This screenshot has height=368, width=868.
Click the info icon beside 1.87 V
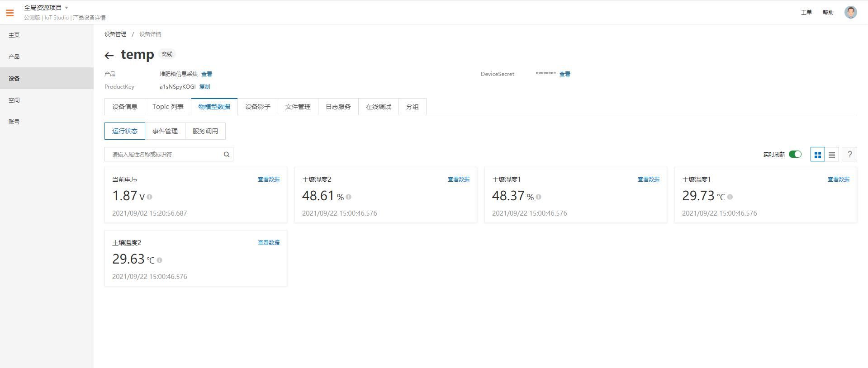coord(149,197)
